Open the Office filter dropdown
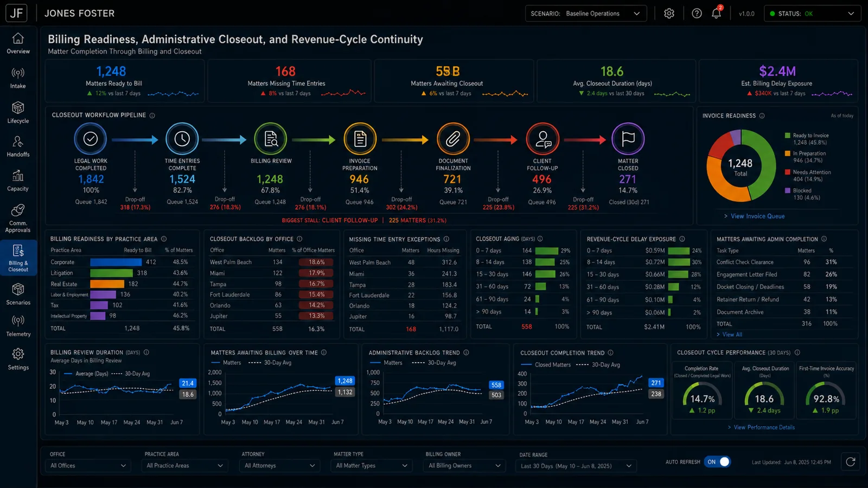The image size is (868, 488). coord(88,466)
